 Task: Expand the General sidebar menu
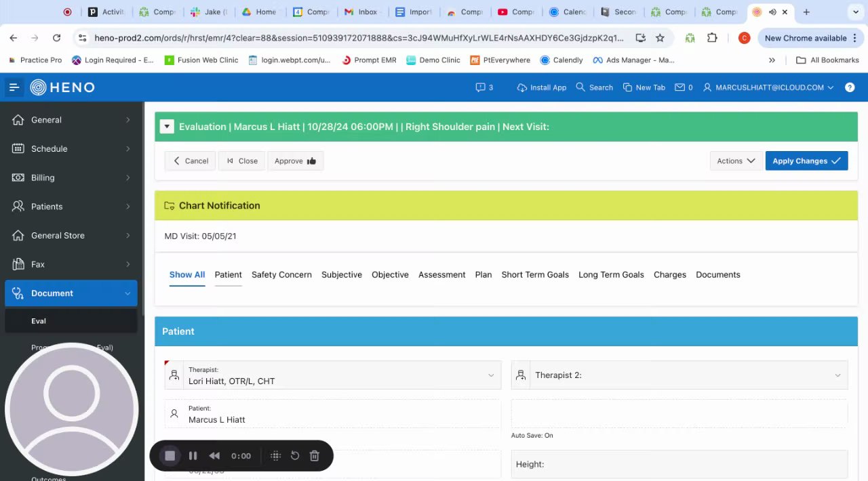(71, 120)
